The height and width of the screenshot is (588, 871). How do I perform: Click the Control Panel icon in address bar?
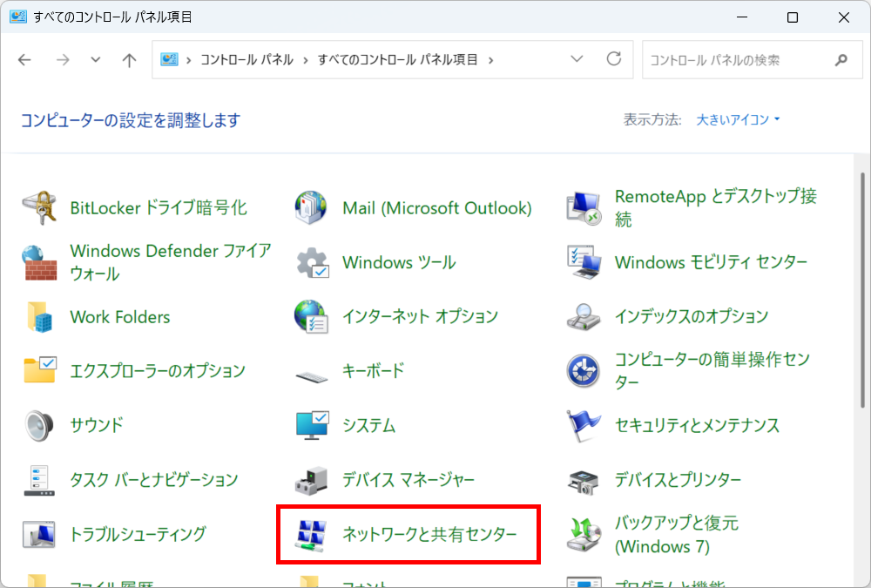click(x=169, y=59)
